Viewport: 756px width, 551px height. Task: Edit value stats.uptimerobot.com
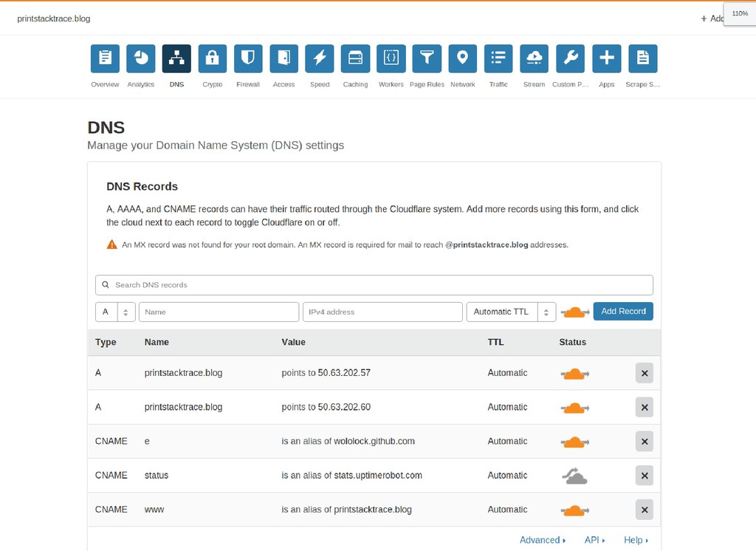coord(378,475)
